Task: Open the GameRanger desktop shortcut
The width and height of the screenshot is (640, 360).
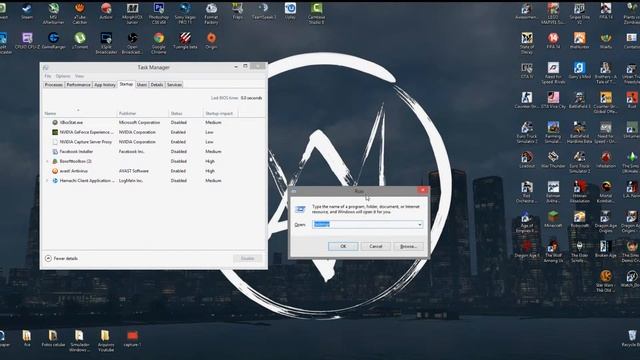Action: [x=53, y=41]
